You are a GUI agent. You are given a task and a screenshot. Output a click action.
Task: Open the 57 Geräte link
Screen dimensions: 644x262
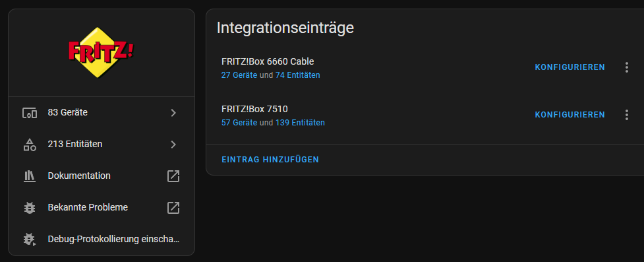click(x=239, y=123)
